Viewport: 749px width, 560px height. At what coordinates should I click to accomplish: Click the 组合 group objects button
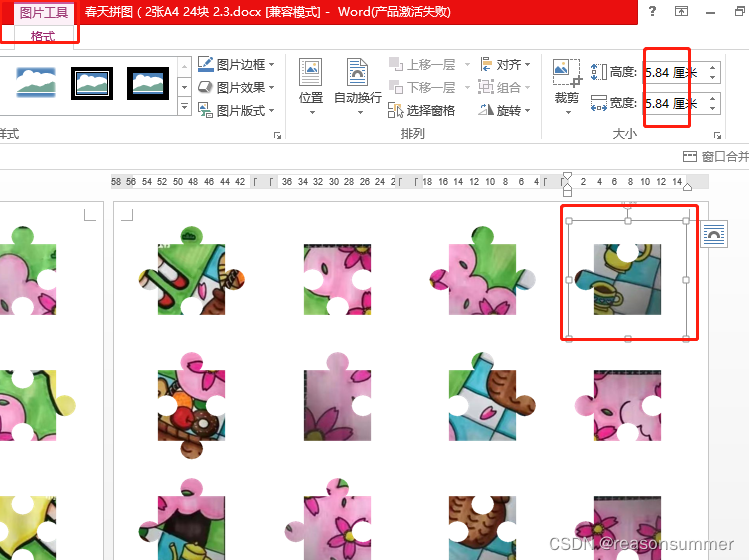[505, 87]
